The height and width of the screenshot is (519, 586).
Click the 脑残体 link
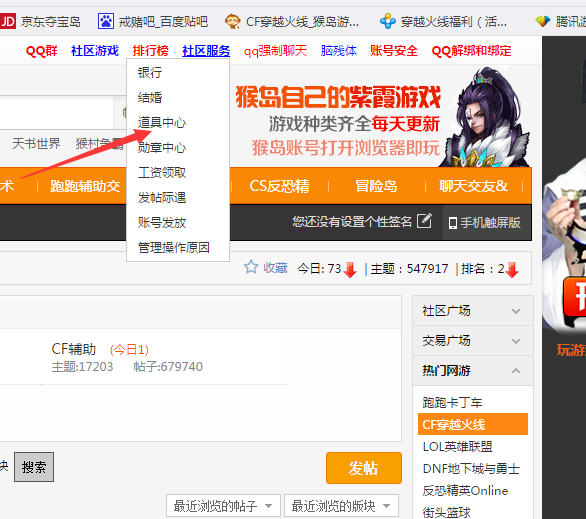tap(339, 50)
